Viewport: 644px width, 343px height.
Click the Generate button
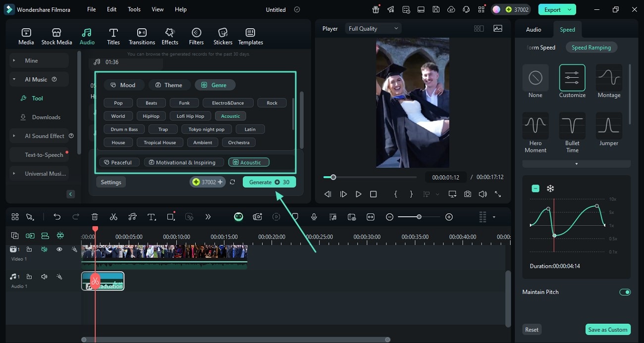(x=269, y=182)
